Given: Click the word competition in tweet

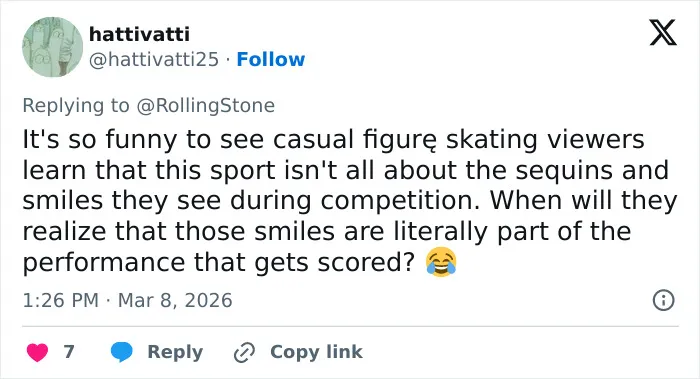Looking at the screenshot, I should pos(400,201).
